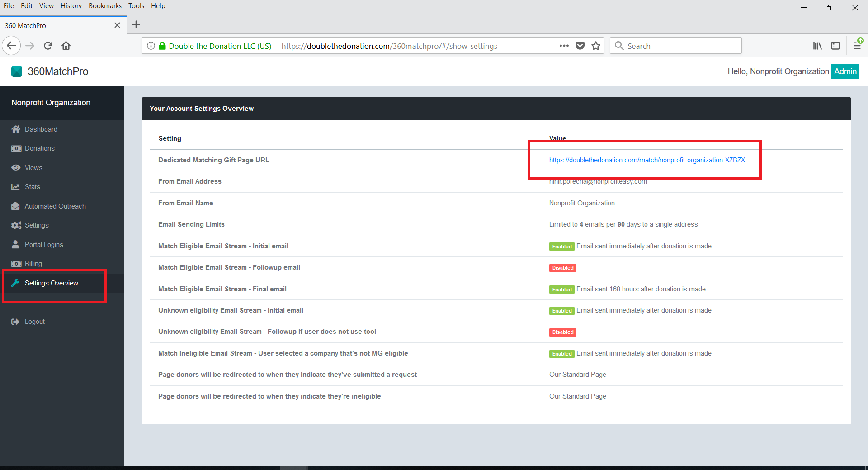Click Enabled badge for Match Ineligible Email Stream
Viewport: 868px width, 470px height.
(x=562, y=354)
